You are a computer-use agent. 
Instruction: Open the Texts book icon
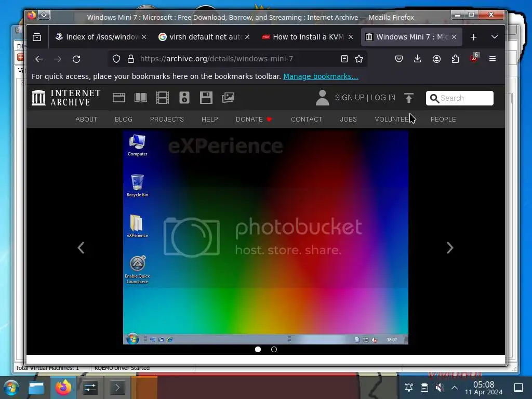click(140, 98)
